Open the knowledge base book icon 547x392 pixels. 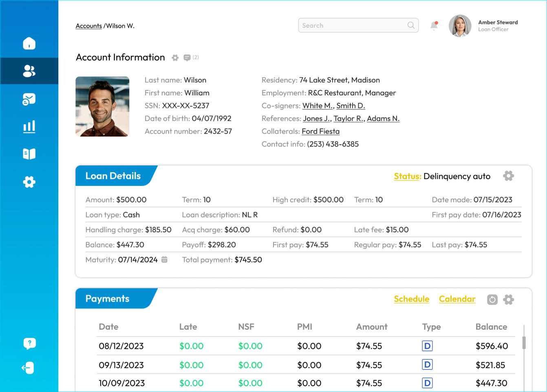(29, 154)
